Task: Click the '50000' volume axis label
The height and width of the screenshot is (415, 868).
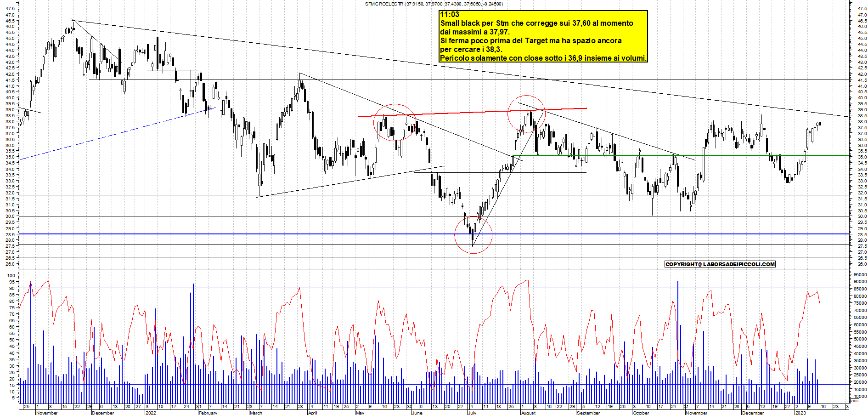Action: pyautogui.click(x=860, y=339)
